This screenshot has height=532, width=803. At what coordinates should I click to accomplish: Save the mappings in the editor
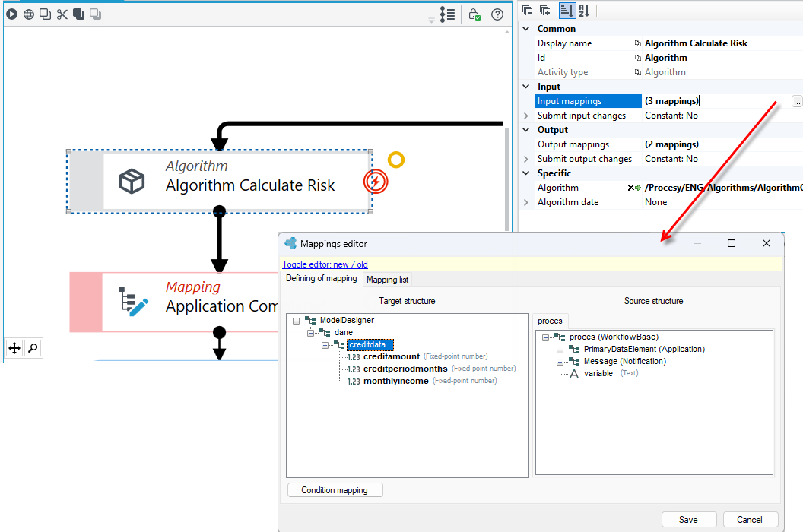687,520
